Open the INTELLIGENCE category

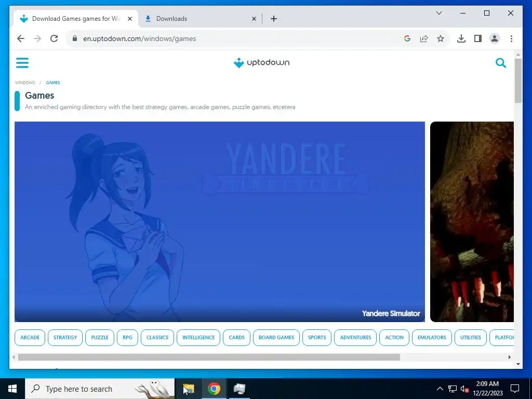(198, 338)
